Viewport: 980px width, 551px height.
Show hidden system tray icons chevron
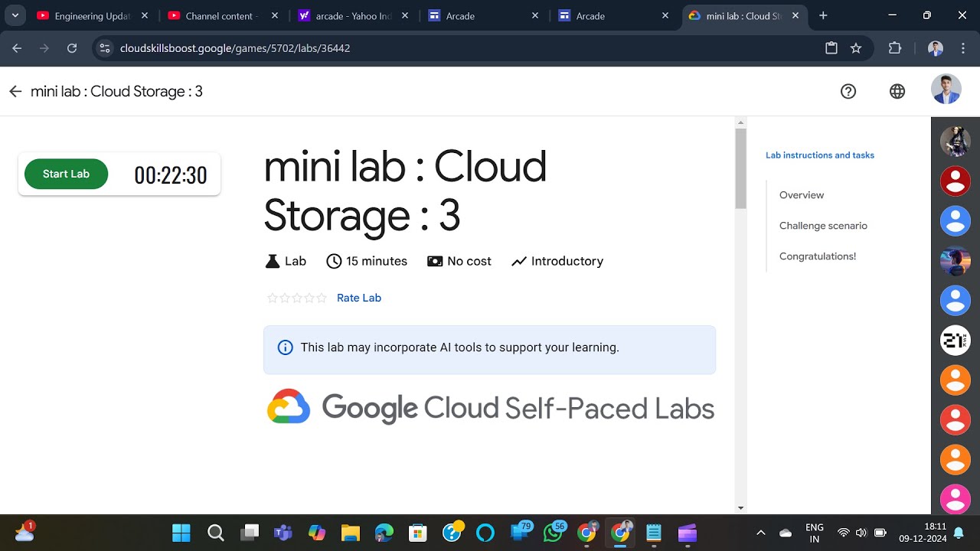(761, 533)
